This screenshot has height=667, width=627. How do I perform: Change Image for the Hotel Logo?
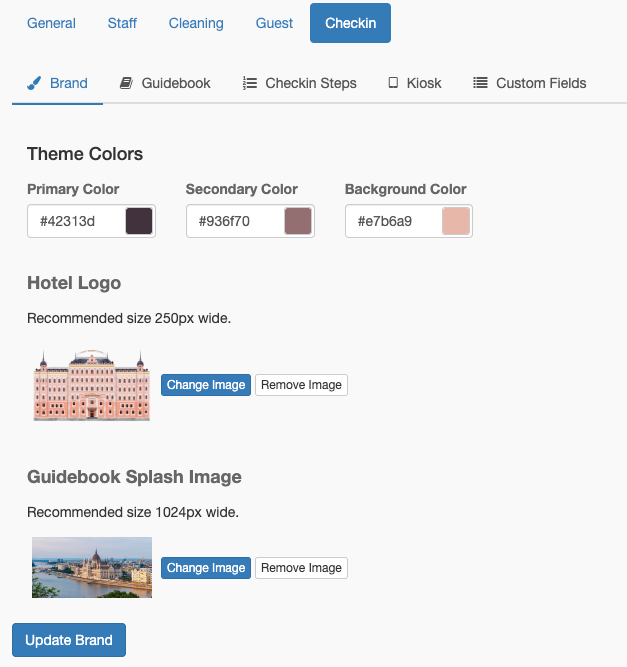(x=206, y=385)
